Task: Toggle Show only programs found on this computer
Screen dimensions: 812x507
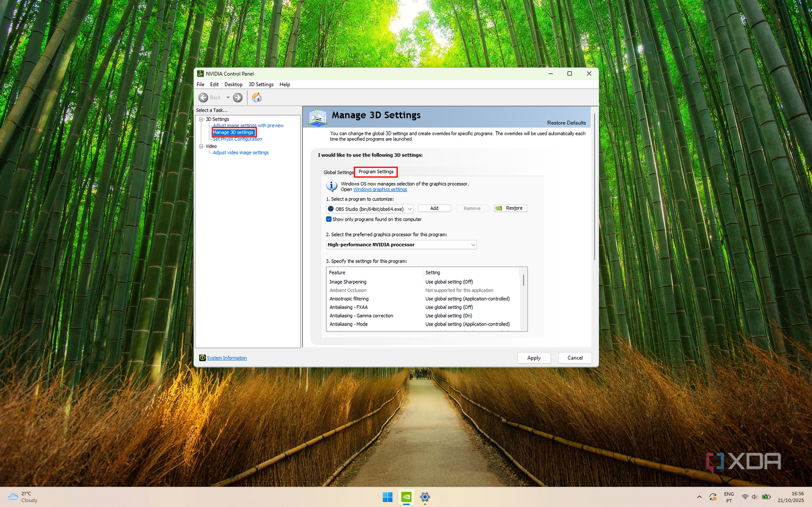Action: pos(329,219)
